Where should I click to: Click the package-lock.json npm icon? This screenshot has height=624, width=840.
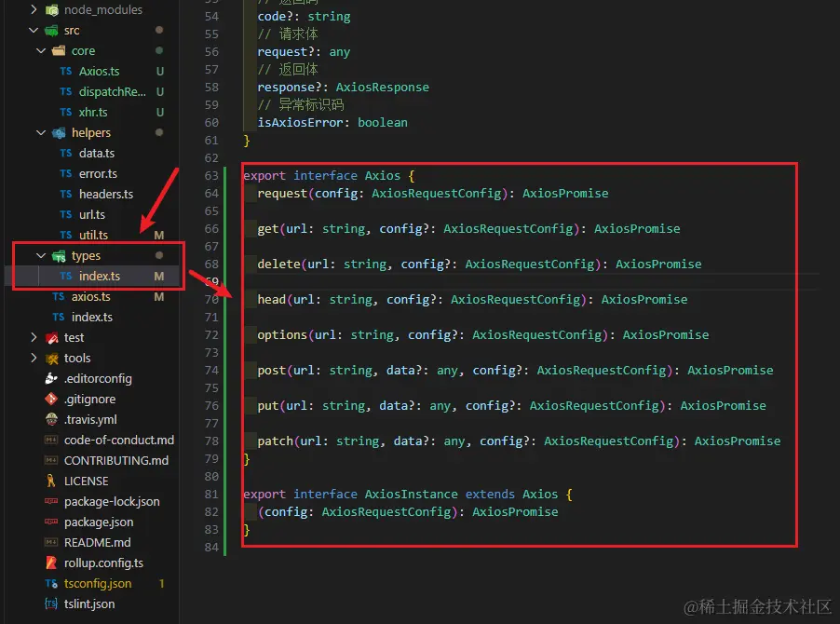pyautogui.click(x=51, y=501)
